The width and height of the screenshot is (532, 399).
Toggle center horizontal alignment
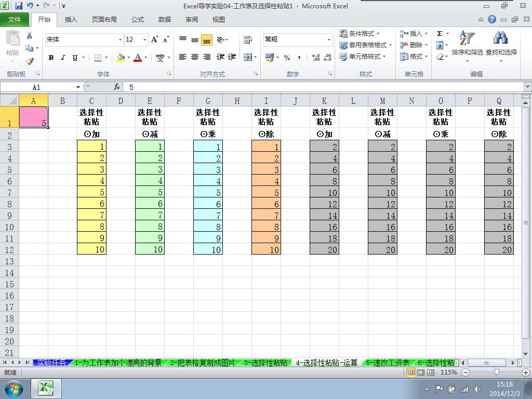click(x=195, y=57)
